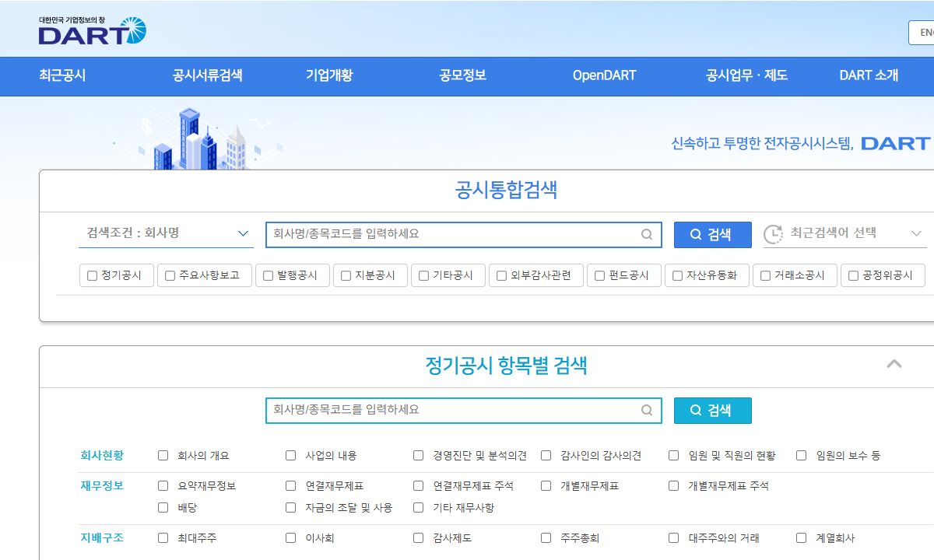The image size is (934, 560).
Task: Collapse the 정기공시 항목별 검색 panel
Action: (894, 363)
